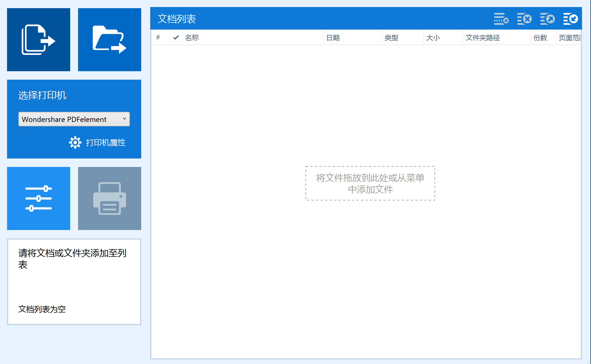591x364 pixels.
Task: Toggle checkmark column header in list
Action: pyautogui.click(x=176, y=37)
